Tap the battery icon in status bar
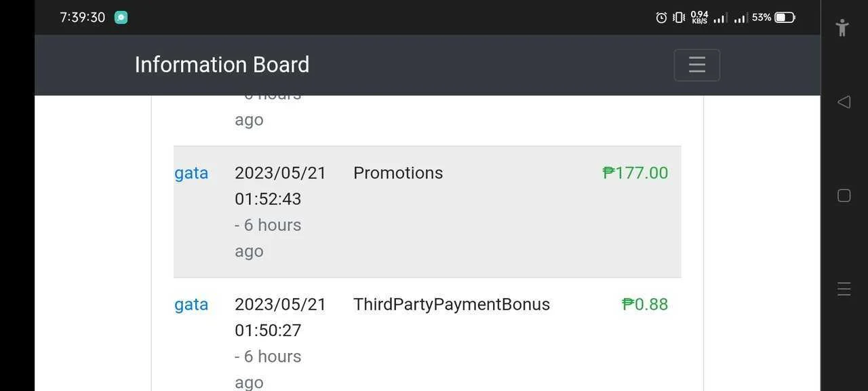Image resolution: width=868 pixels, height=391 pixels. tap(785, 18)
